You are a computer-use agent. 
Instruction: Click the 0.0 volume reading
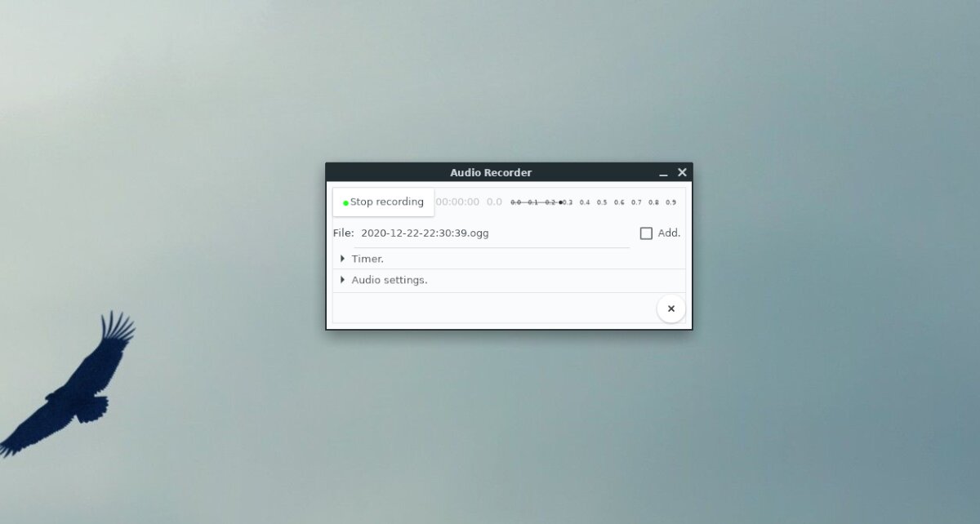coord(493,202)
